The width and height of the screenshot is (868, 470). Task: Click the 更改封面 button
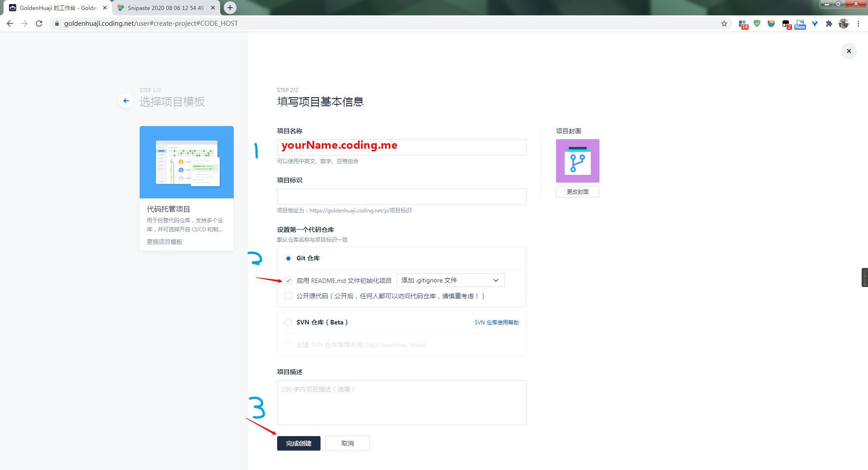pyautogui.click(x=578, y=192)
